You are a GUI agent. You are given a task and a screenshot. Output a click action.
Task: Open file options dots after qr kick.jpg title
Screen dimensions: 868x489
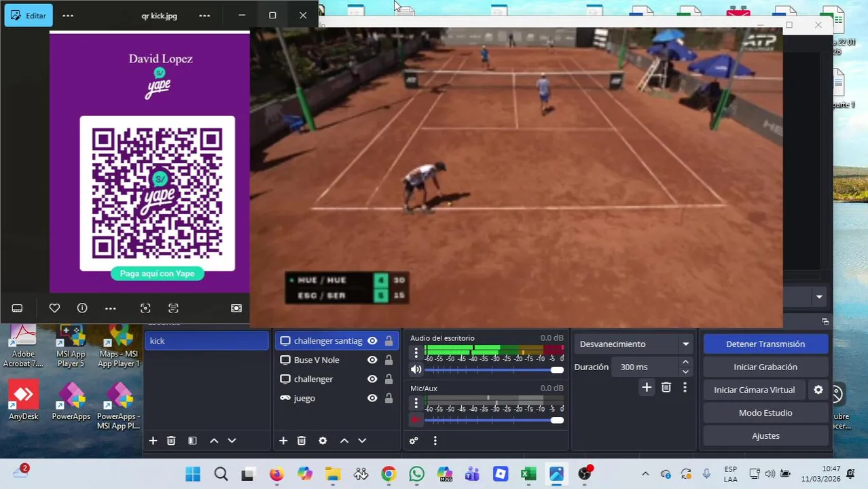[204, 15]
